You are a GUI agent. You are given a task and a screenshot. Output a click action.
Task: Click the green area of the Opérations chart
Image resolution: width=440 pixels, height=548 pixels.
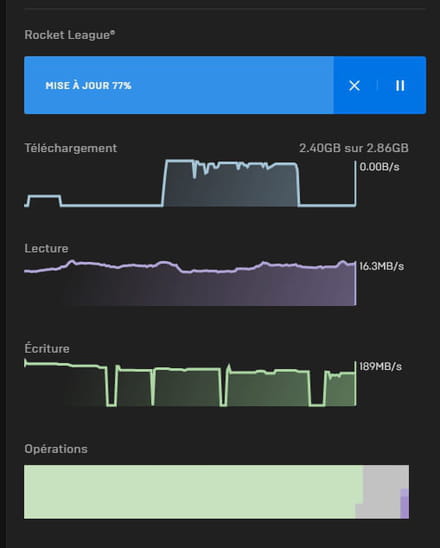pyautogui.click(x=192, y=492)
